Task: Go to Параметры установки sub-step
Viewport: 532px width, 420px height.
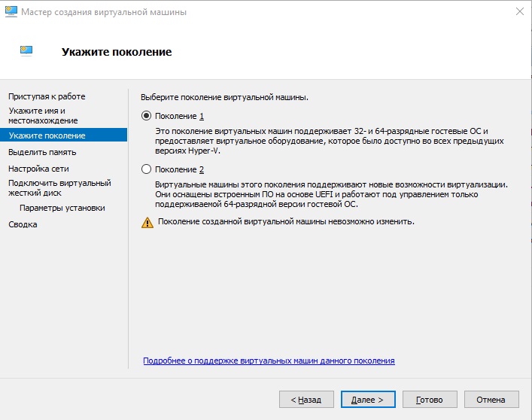Action: pyautogui.click(x=62, y=208)
